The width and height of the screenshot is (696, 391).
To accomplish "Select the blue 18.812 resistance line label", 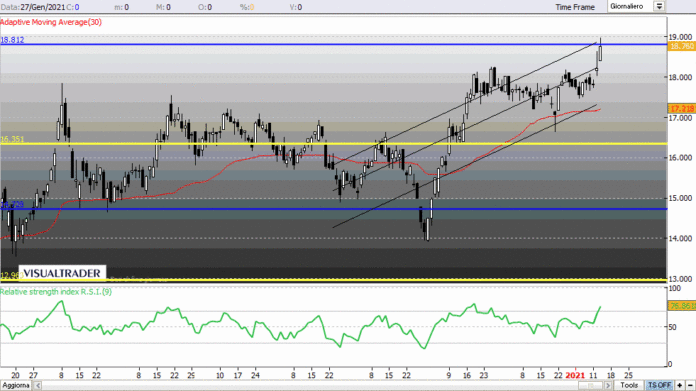I will 12,40.
